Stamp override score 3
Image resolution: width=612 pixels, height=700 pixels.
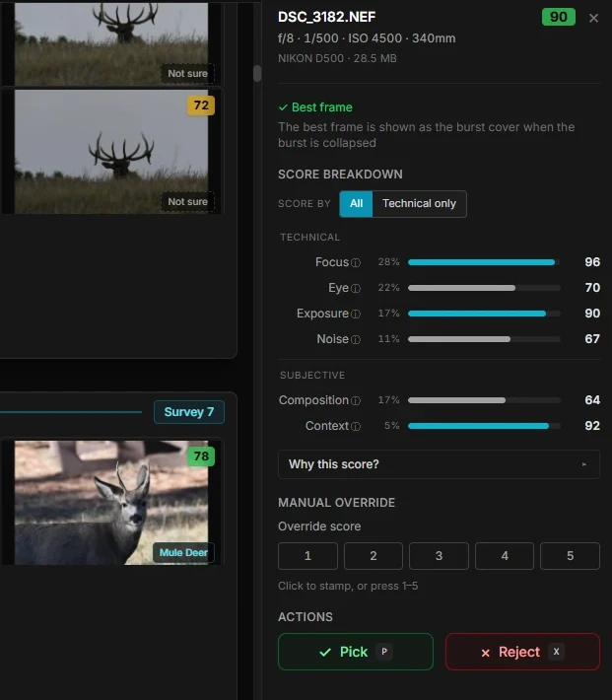(439, 556)
